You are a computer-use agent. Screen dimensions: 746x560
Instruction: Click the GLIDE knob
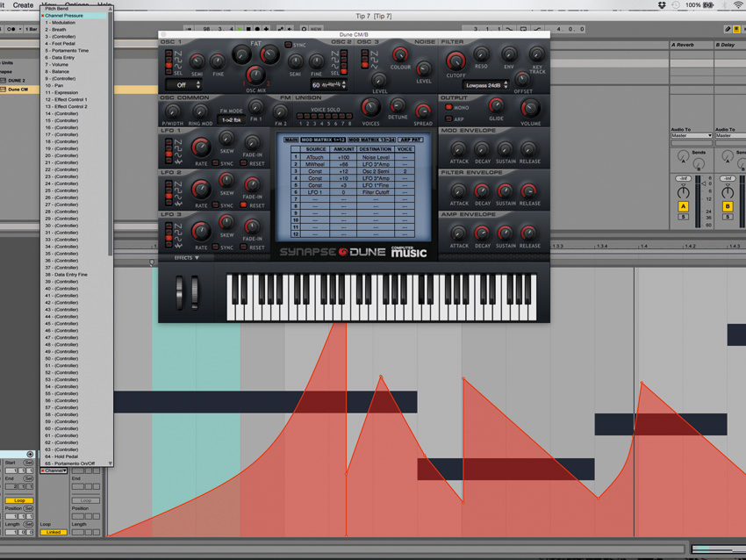496,105
